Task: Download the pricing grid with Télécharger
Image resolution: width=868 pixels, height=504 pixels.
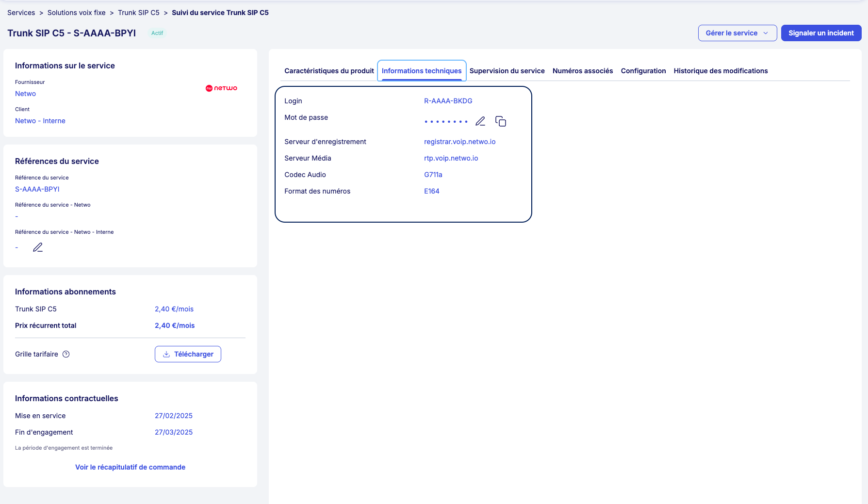Action: (x=188, y=354)
